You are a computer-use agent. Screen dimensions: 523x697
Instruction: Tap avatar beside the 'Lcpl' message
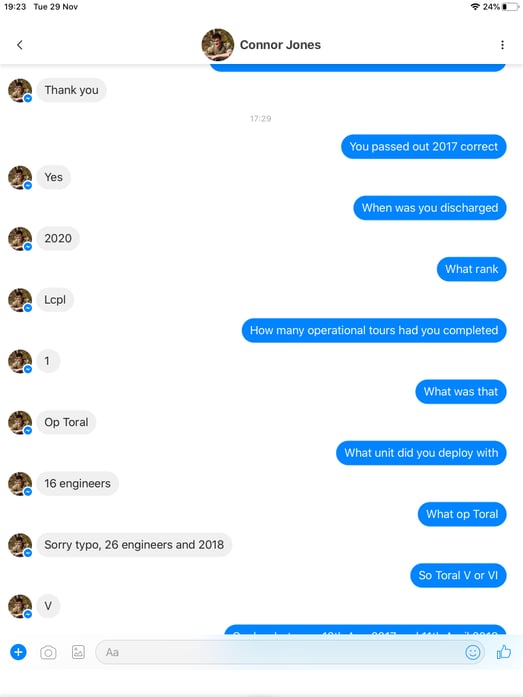pyautogui.click(x=20, y=300)
